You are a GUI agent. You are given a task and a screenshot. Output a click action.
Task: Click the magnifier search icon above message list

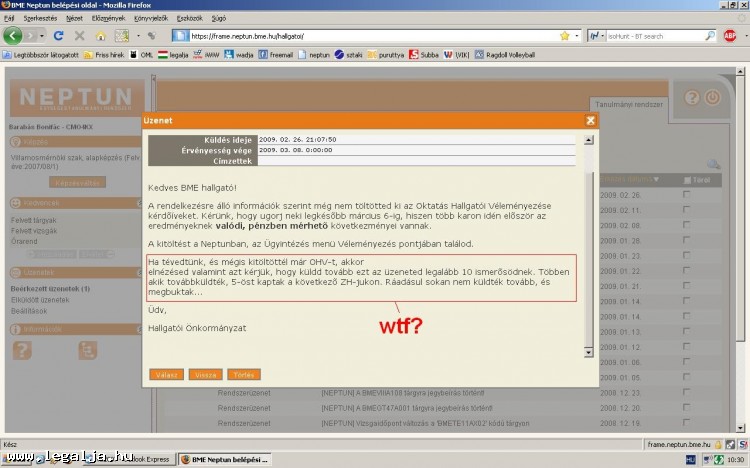point(713,164)
